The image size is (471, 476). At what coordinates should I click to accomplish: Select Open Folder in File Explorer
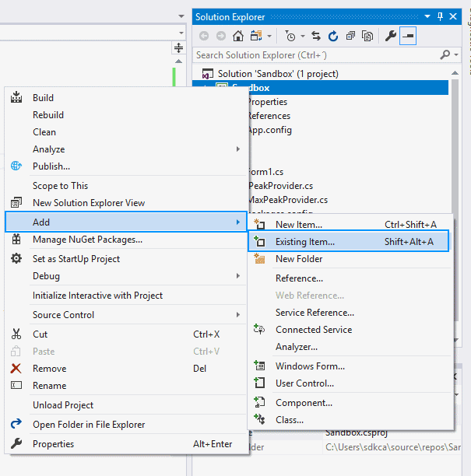pyautogui.click(x=89, y=425)
